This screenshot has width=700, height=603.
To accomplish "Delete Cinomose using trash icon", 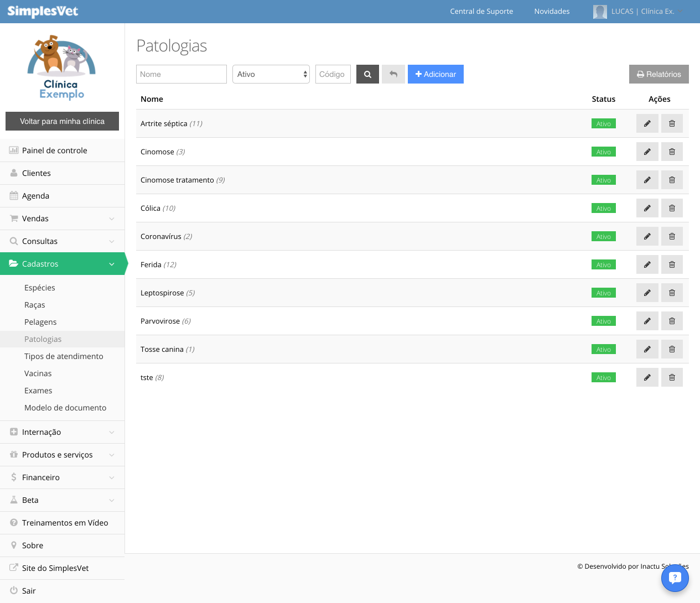I will pos(672,152).
